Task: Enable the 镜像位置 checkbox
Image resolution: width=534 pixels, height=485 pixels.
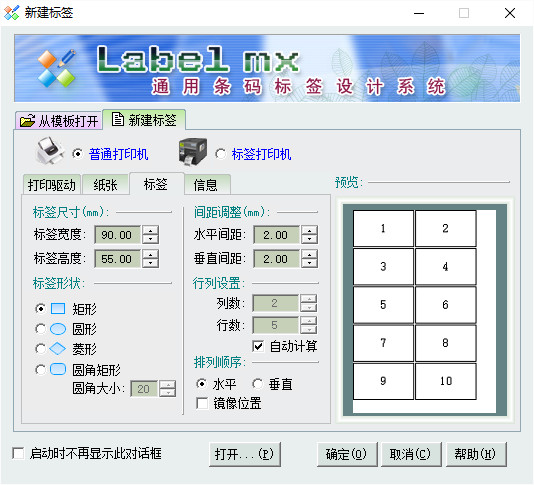Action: [202, 404]
